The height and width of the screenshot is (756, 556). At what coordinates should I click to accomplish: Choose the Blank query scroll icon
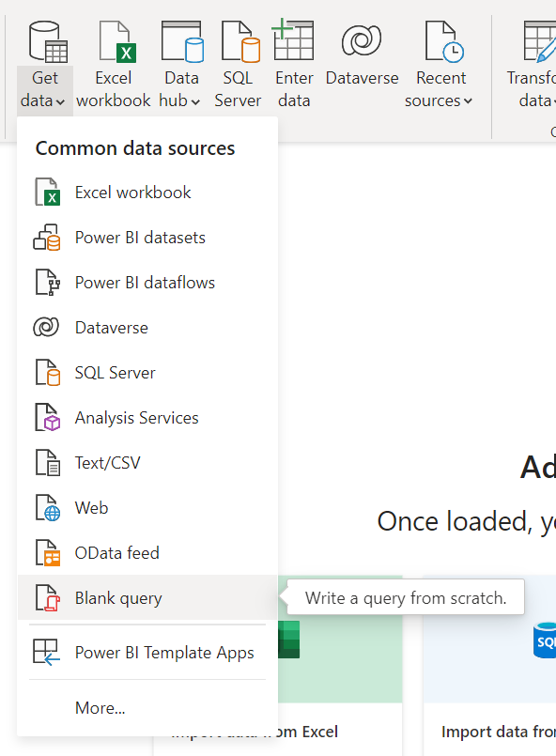pos(48,598)
